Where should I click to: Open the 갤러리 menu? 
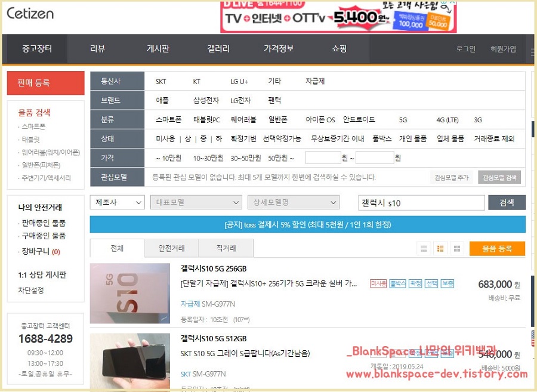218,48
